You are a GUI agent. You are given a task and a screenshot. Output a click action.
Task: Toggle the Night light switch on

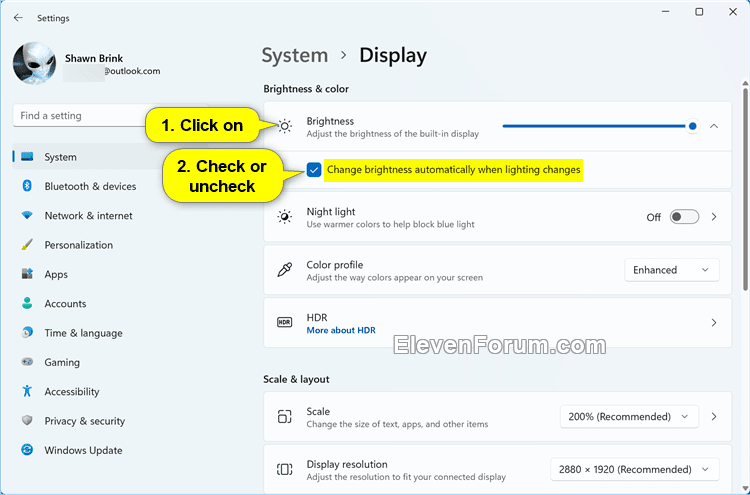pyautogui.click(x=684, y=217)
